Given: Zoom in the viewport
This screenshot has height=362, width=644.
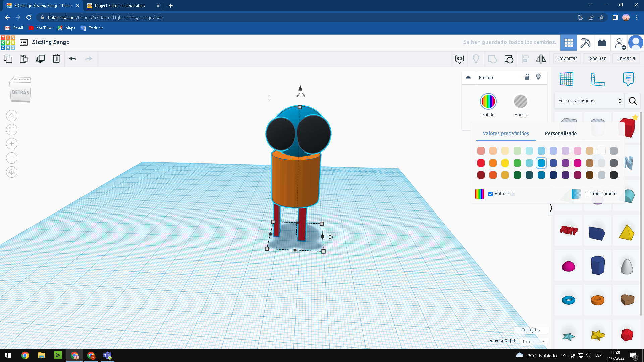Looking at the screenshot, I should pyautogui.click(x=12, y=144).
